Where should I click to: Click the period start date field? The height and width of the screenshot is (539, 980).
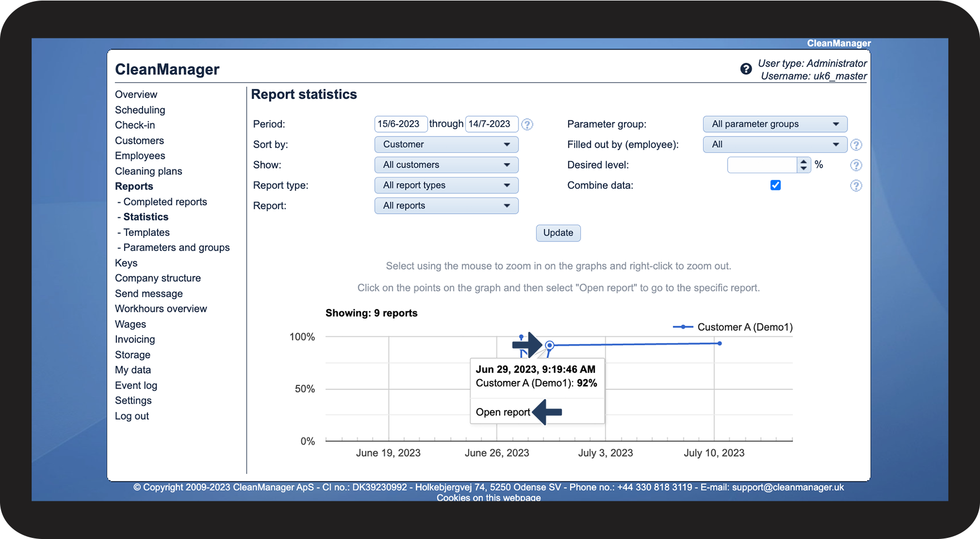pyautogui.click(x=400, y=124)
